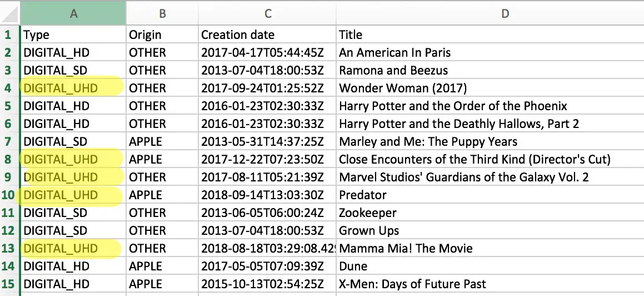Select X-Men: Days of Future Past cell

coord(491,284)
